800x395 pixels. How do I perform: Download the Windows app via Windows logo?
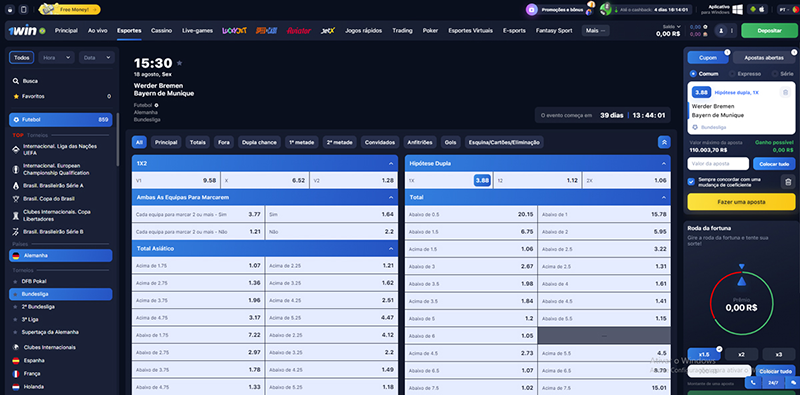point(737,9)
